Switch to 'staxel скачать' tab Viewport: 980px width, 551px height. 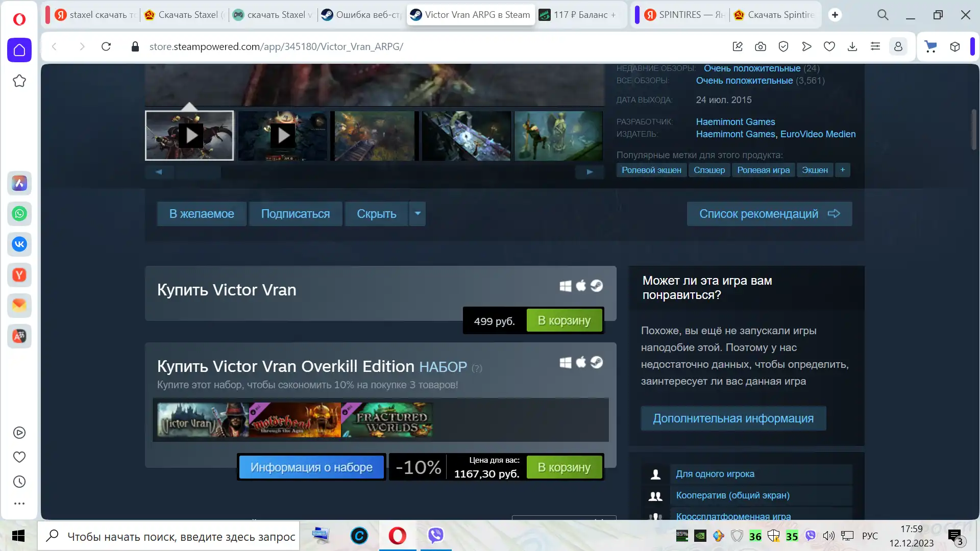pyautogui.click(x=95, y=15)
